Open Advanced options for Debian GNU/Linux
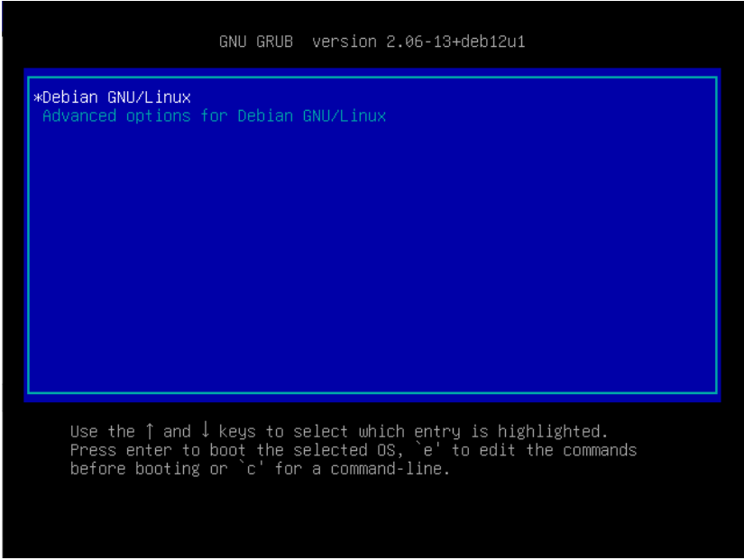Screen dimensions: 744x560 pyautogui.click(x=214, y=115)
